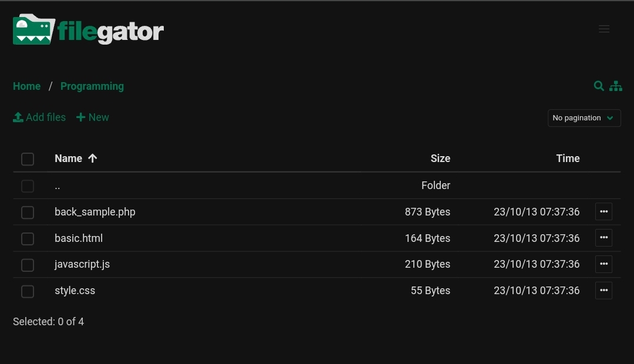This screenshot has width=634, height=364.
Task: Click the Home breadcrumb item
Action: 26,86
